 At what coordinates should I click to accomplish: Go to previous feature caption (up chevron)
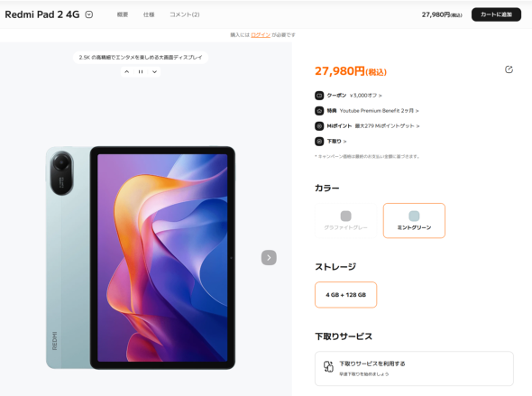tap(126, 72)
